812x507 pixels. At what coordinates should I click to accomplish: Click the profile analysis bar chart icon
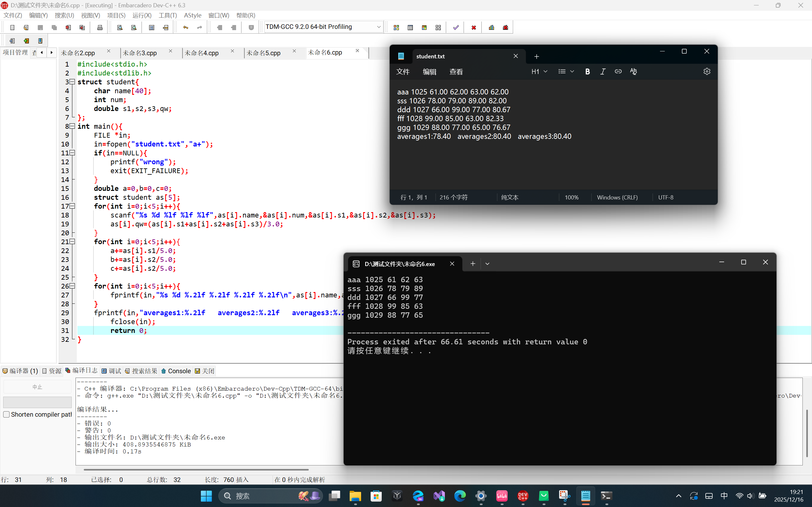492,28
